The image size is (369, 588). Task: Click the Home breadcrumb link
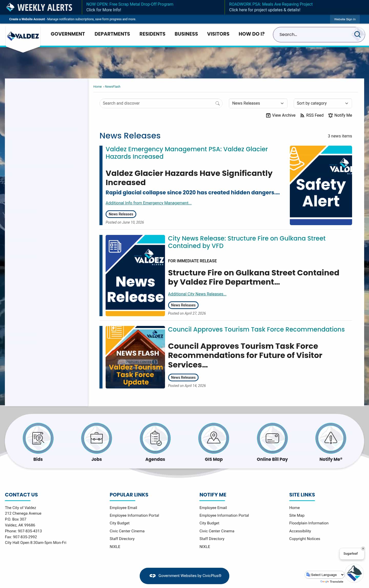tap(97, 87)
